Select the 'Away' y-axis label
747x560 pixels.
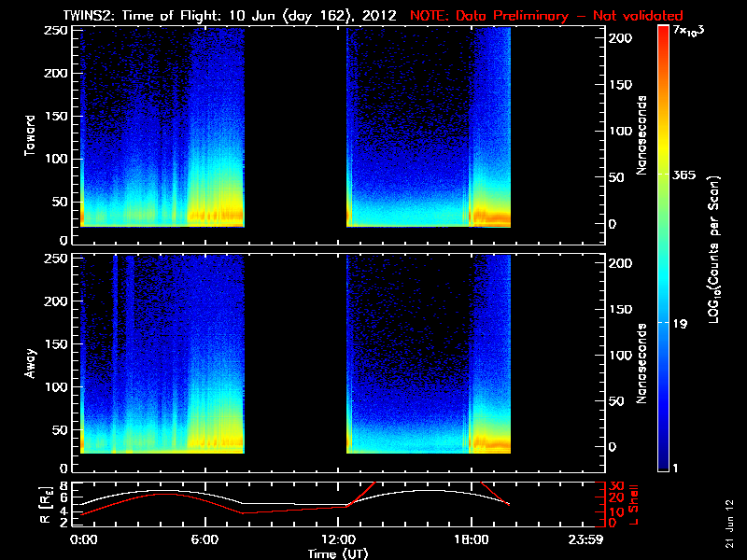pyautogui.click(x=31, y=358)
